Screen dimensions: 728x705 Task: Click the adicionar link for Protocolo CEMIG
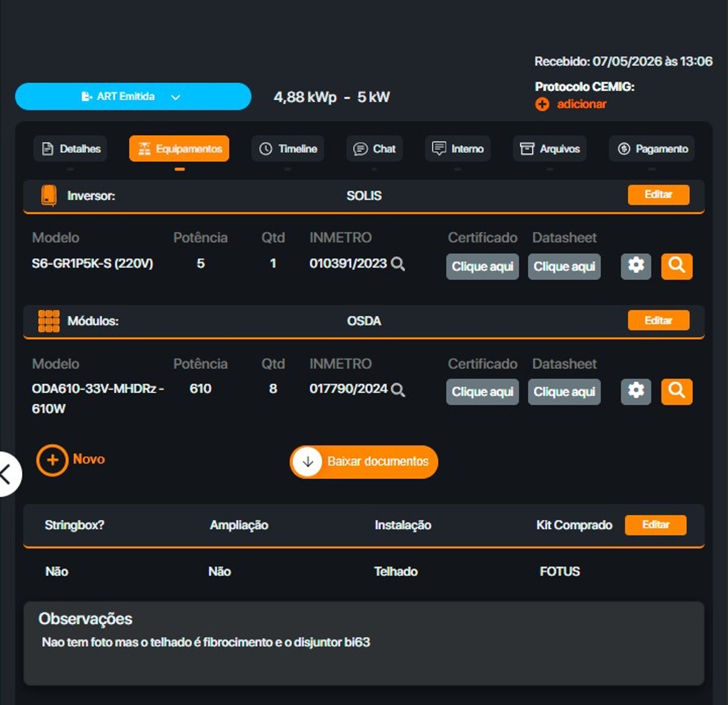(582, 104)
